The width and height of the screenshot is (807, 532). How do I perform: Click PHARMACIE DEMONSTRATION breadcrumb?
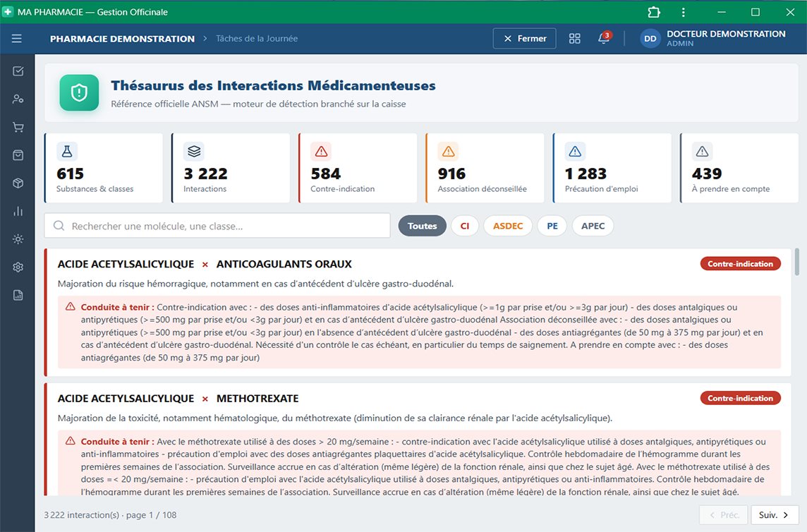coord(122,39)
